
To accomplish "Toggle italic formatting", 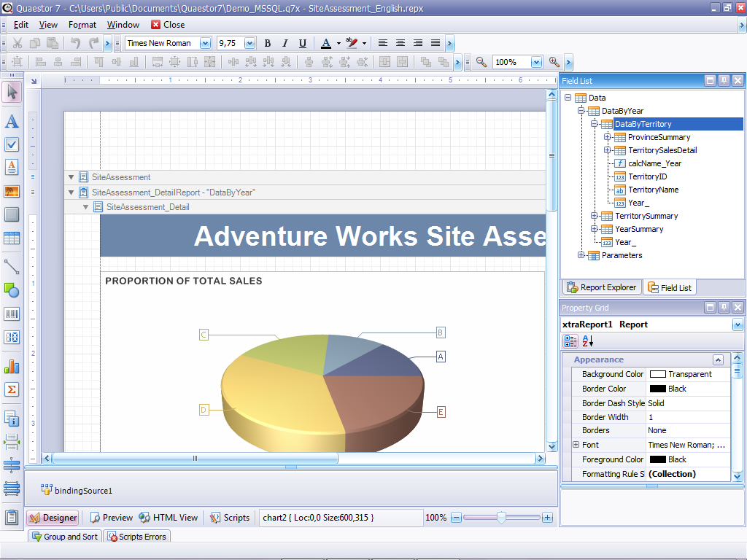I will click(285, 43).
